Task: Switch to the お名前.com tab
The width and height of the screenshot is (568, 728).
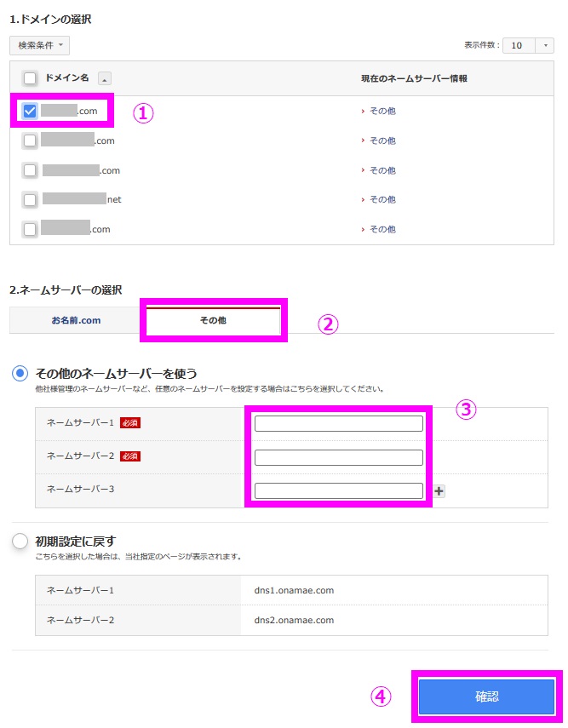Action: coord(76,320)
